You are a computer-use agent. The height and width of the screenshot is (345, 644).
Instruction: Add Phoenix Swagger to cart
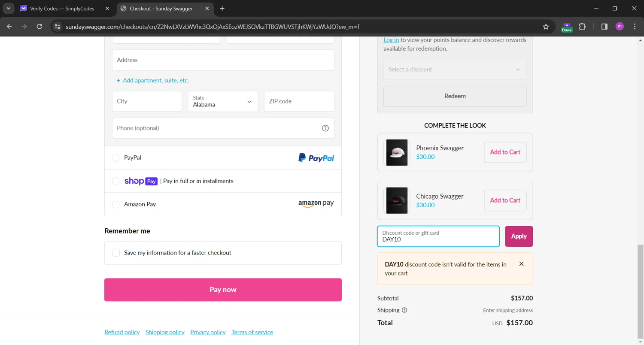505,152
